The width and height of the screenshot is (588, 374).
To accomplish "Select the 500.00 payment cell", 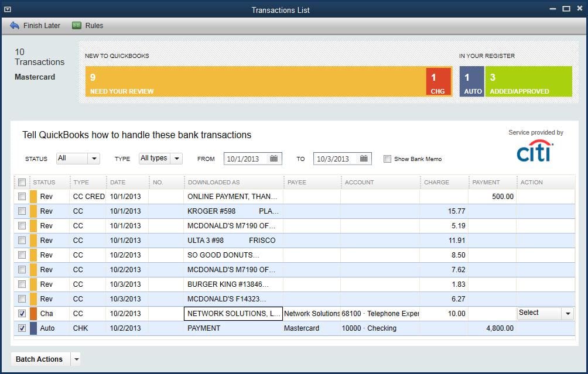I will tap(492, 197).
